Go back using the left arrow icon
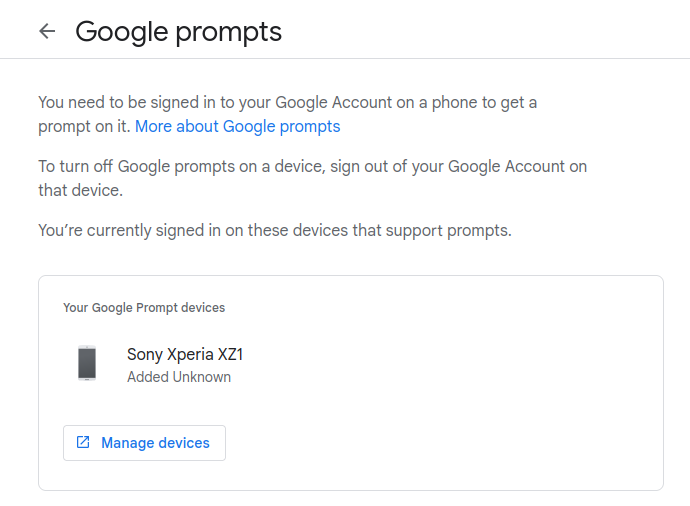690x506 pixels. click(47, 31)
